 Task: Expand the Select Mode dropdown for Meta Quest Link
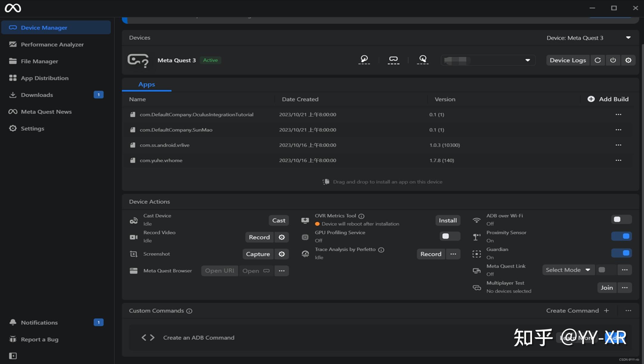pyautogui.click(x=568, y=270)
